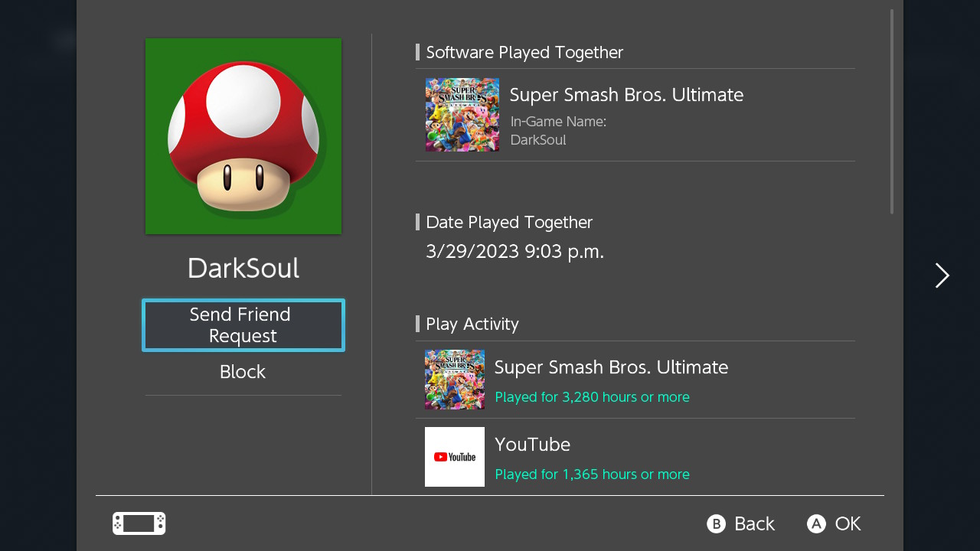Click the DarkSoul username below the avatar

pos(243,269)
